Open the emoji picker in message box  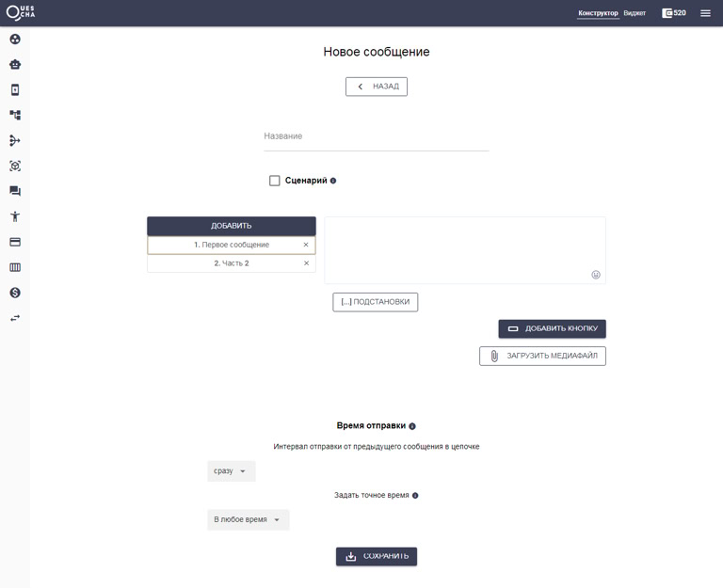tap(596, 275)
